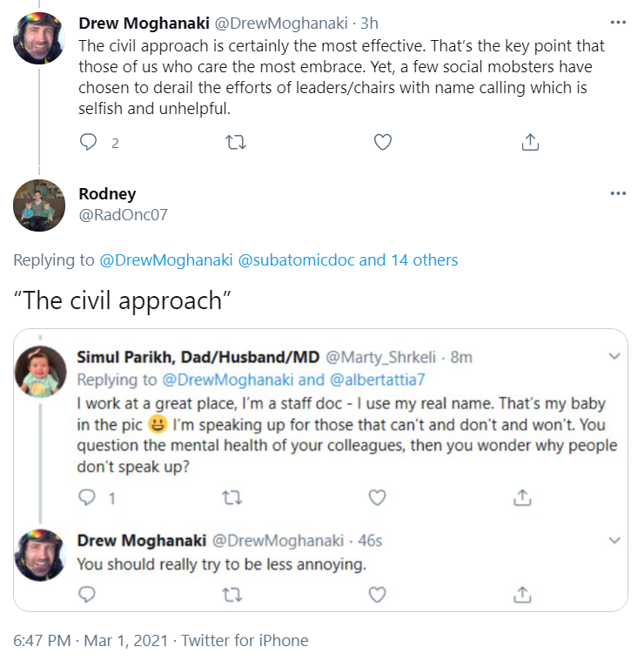Reply to Drew Moghanaki's top tweet
The width and height of the screenshot is (644, 667).
pyautogui.click(x=88, y=142)
